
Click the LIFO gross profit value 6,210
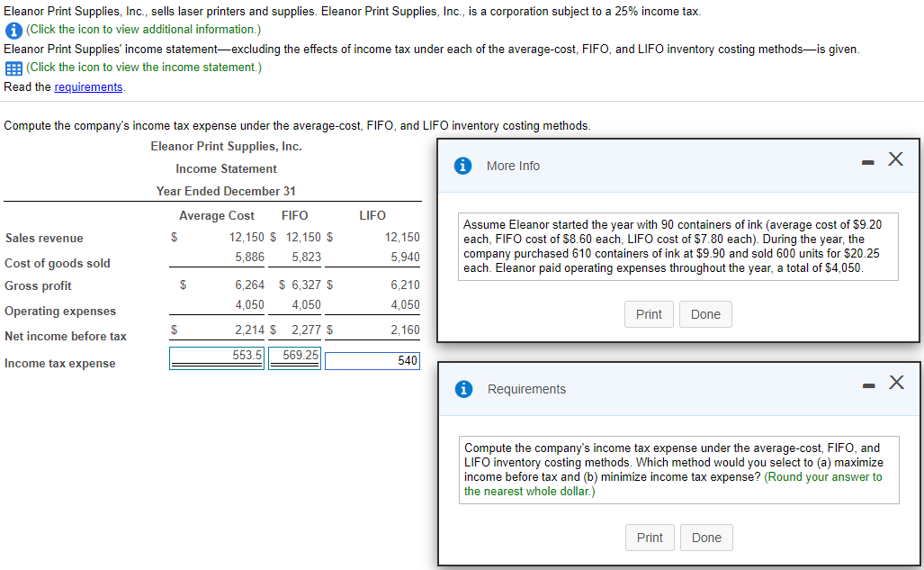click(x=405, y=285)
